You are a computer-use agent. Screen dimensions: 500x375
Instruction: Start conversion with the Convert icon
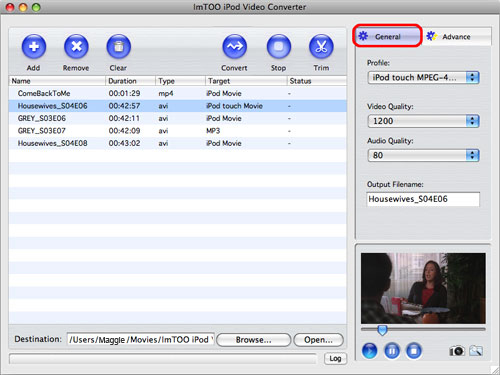[x=235, y=46]
